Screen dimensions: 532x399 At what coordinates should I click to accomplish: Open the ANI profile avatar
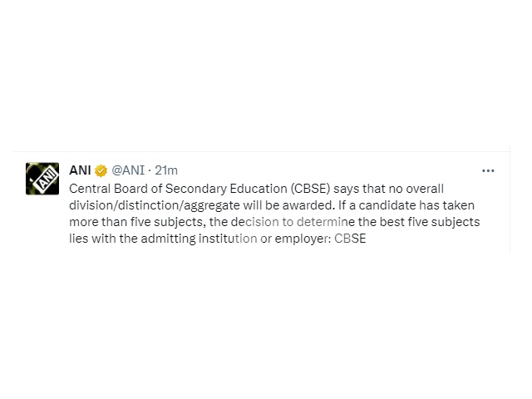42,179
